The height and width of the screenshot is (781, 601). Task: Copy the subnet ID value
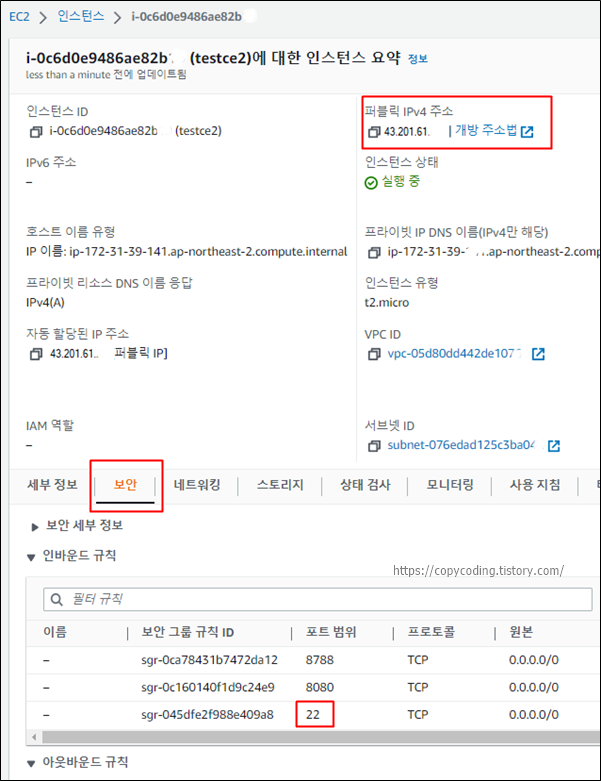[374, 446]
